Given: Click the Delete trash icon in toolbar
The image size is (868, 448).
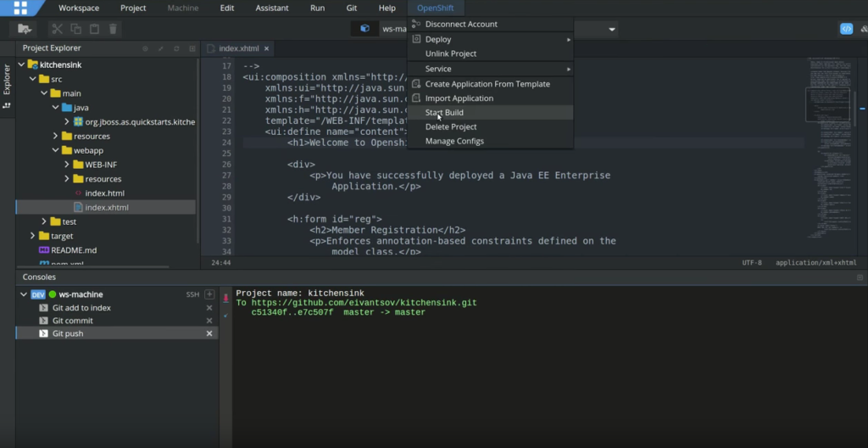Looking at the screenshot, I should pos(113,29).
